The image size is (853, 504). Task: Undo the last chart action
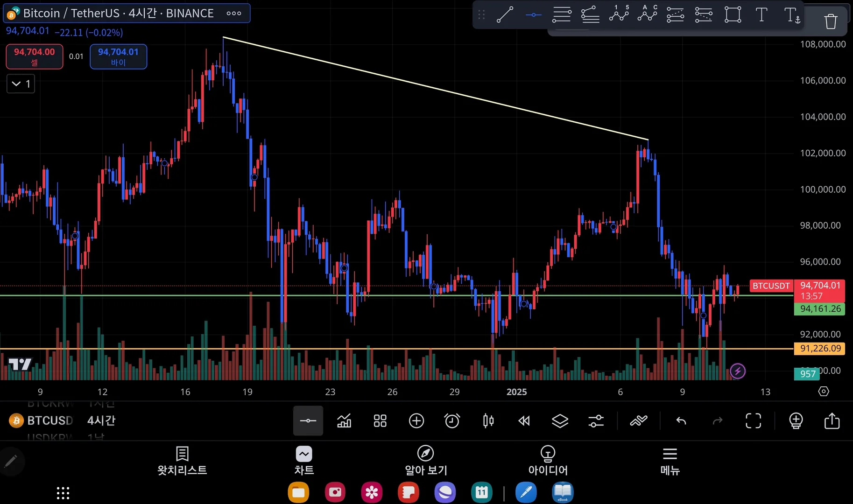(681, 421)
